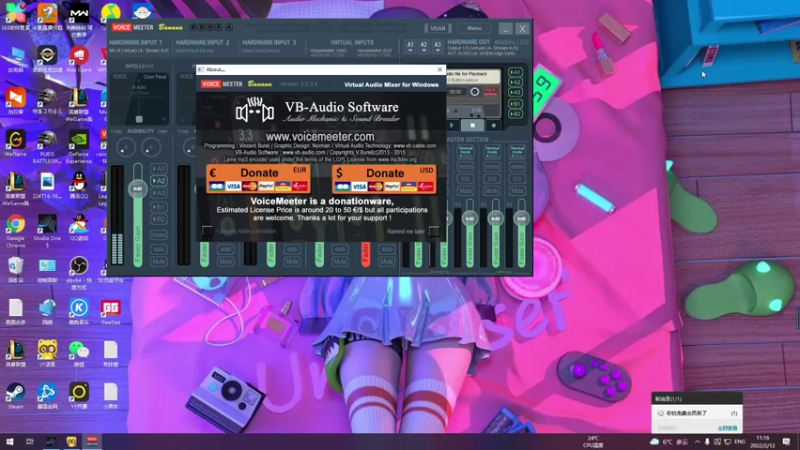
Task: Open WeChat green bubble desktop icon
Action: [79, 354]
